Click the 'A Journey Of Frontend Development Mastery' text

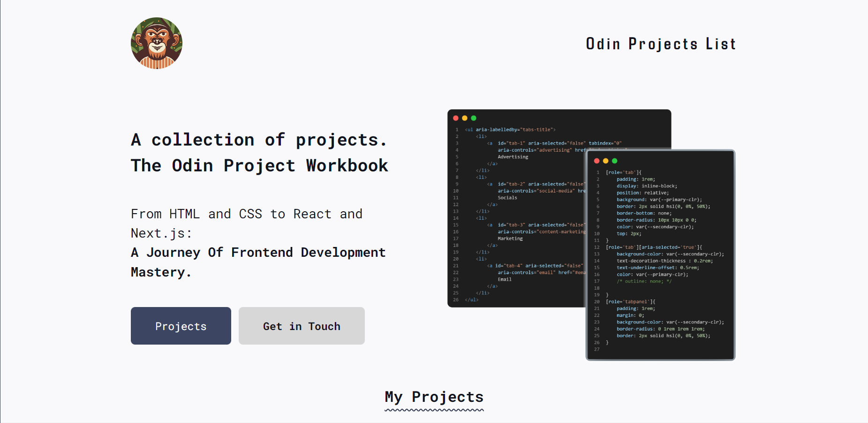click(258, 261)
